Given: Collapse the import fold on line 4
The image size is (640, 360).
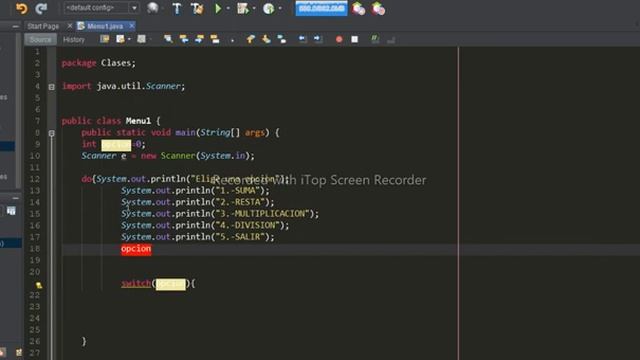Looking at the screenshot, I should click(x=51, y=87).
